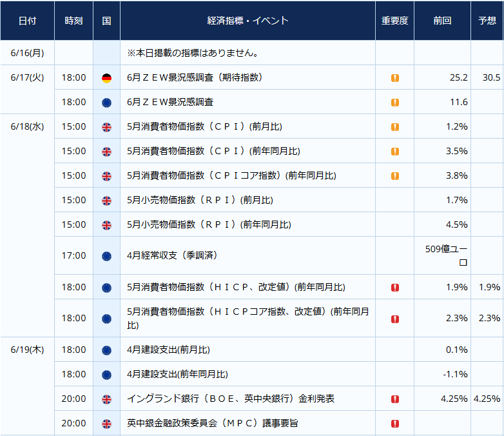
Task: Click 4月経常収支（季調済）event text
Action: [x=173, y=255]
